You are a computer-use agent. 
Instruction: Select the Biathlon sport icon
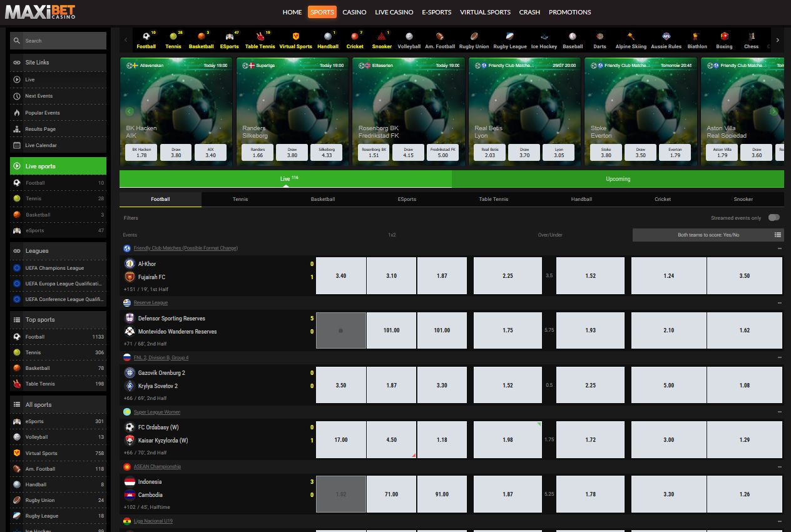click(697, 41)
